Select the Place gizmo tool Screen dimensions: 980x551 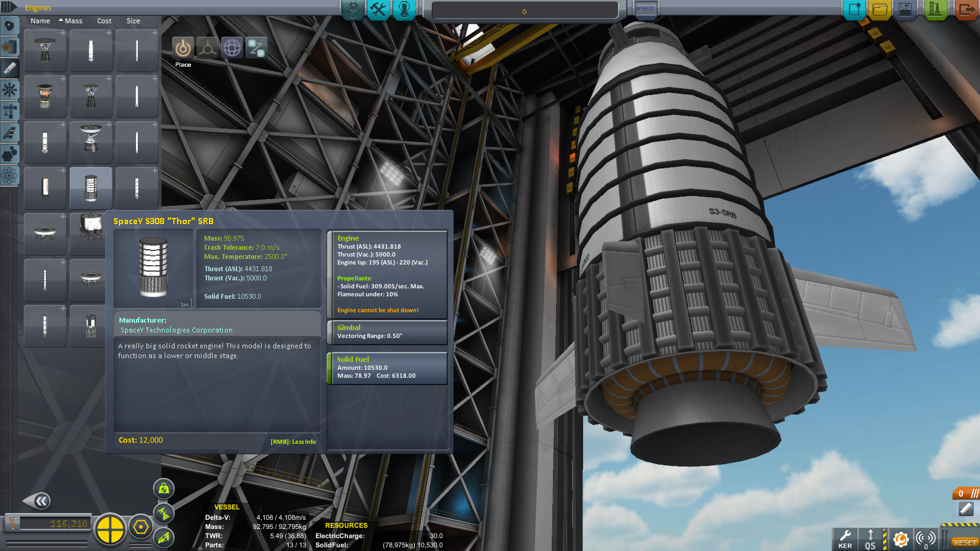pyautogui.click(x=183, y=48)
